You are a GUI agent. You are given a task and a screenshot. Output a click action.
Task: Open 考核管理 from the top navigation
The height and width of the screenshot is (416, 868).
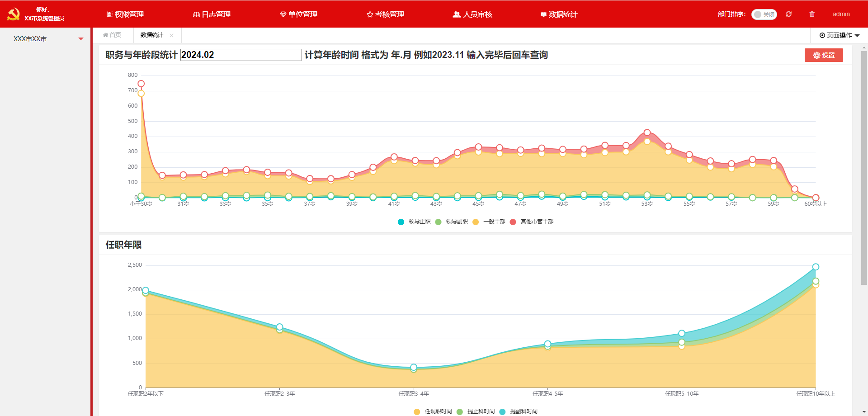pos(385,14)
